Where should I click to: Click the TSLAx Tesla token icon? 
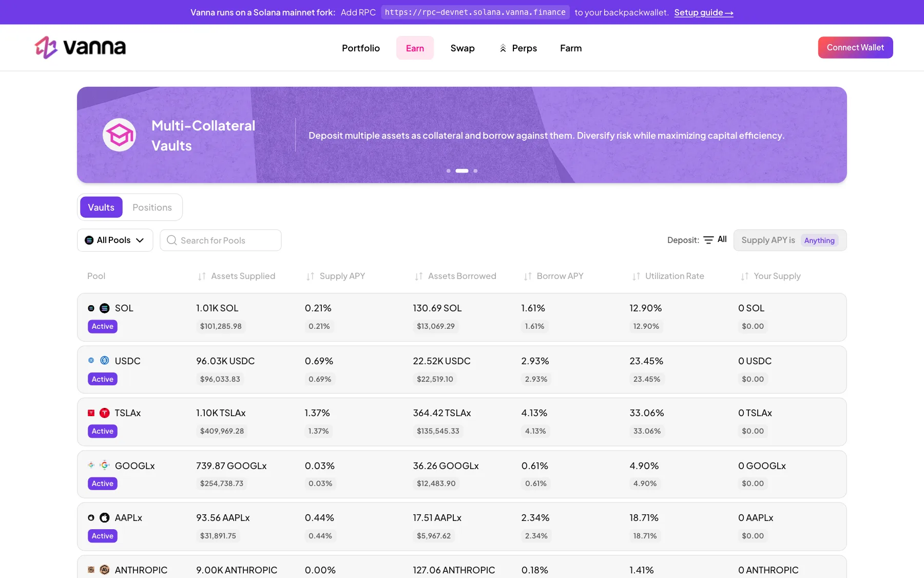click(105, 413)
